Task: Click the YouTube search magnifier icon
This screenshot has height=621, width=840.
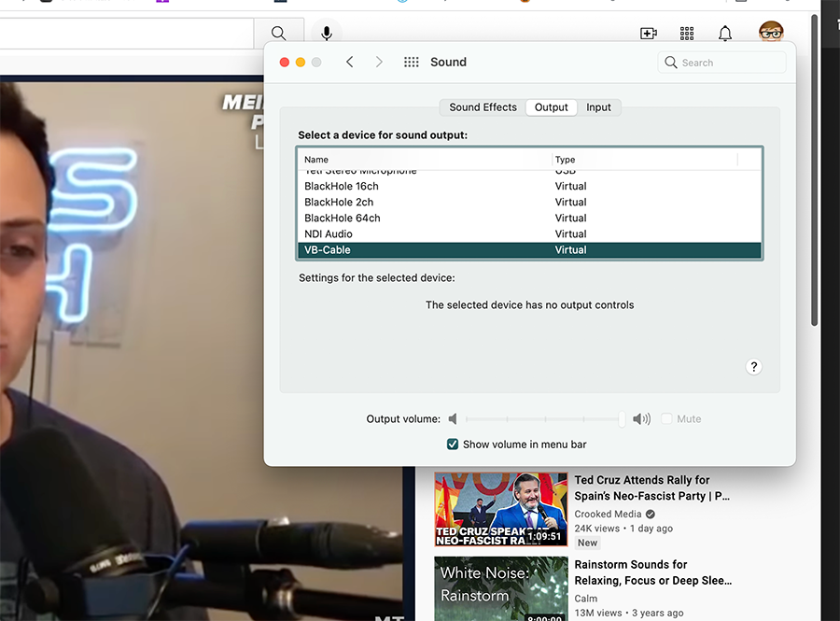Action: pos(278,33)
